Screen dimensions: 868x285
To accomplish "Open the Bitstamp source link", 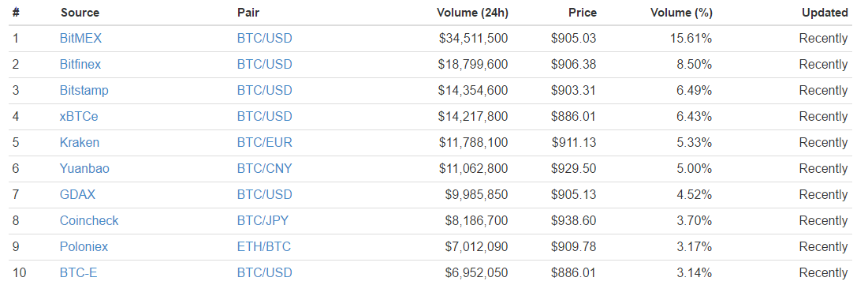I will pos(84,90).
